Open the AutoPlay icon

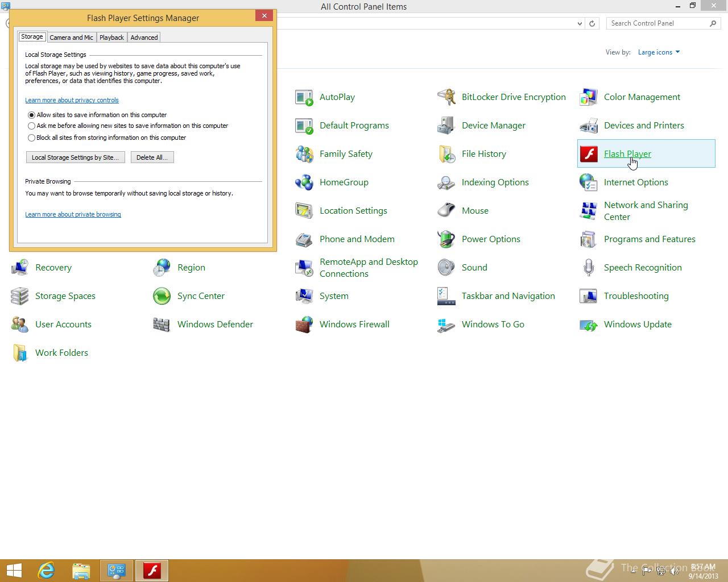pyautogui.click(x=304, y=97)
